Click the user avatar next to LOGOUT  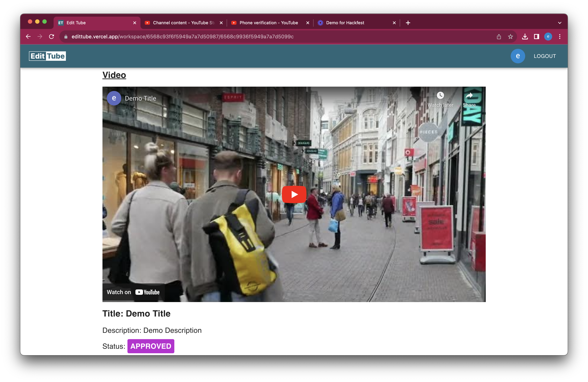point(518,56)
